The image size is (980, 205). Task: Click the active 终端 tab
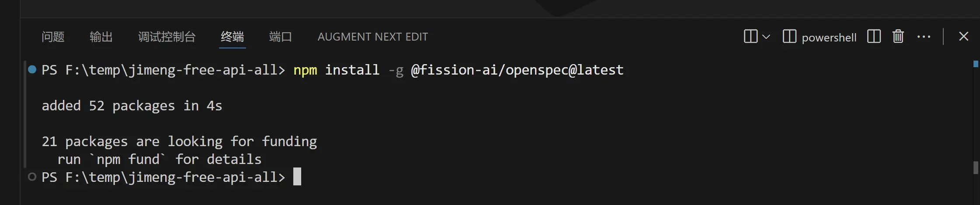(232, 37)
